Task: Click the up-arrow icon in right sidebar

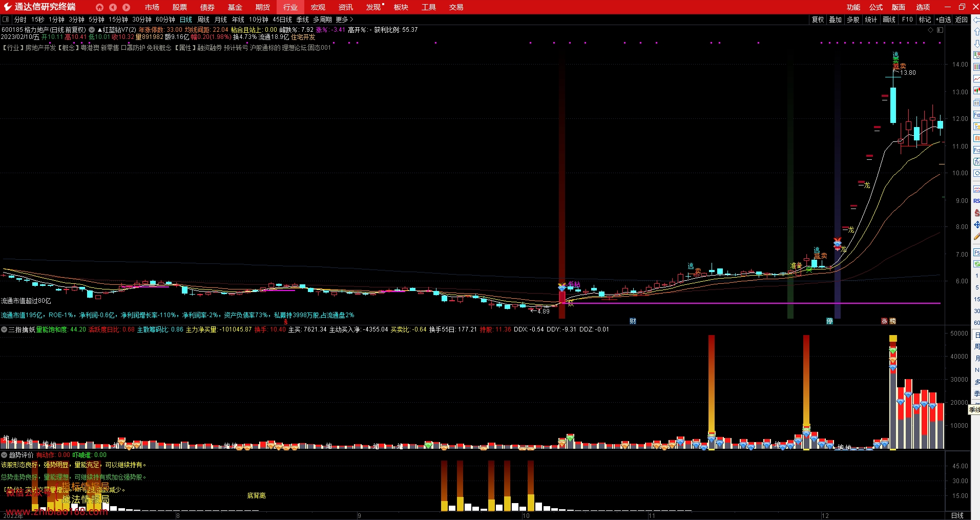Action: pos(976,32)
